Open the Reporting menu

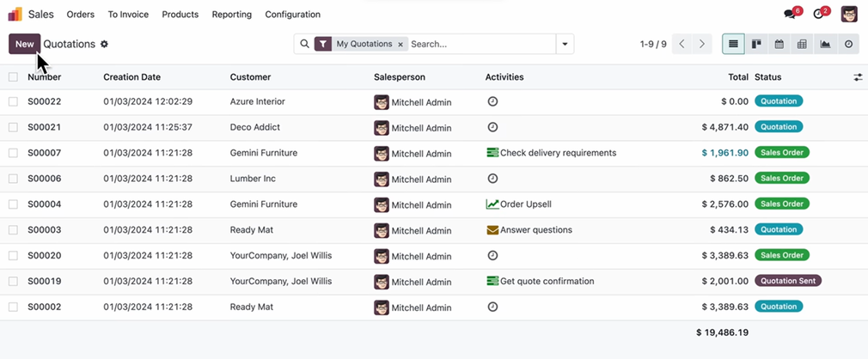231,15
